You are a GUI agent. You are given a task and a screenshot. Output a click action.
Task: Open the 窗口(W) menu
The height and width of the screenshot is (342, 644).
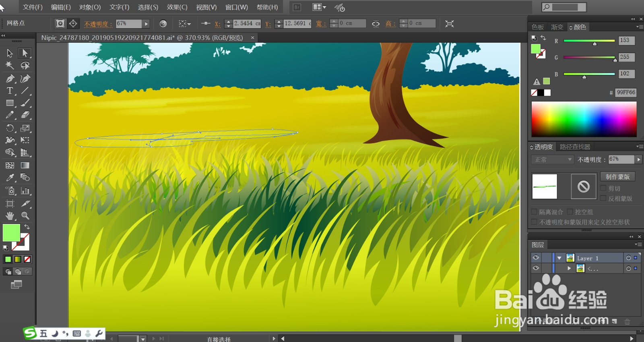236,7
